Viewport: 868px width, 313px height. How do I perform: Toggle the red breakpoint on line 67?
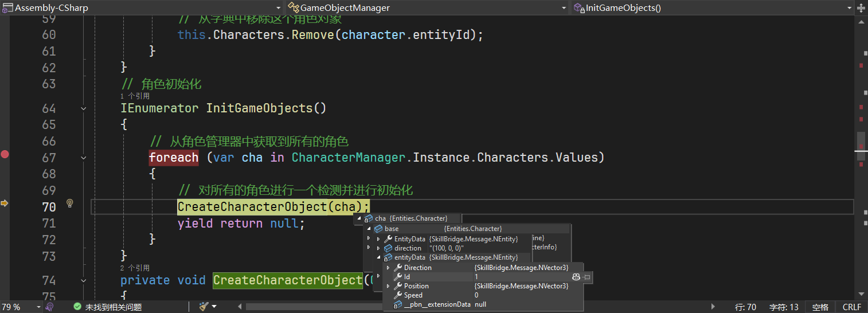[x=5, y=154]
